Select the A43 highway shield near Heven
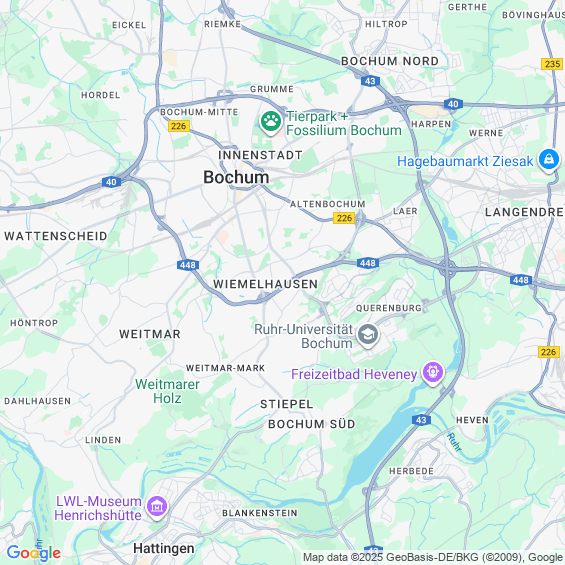 click(x=421, y=420)
